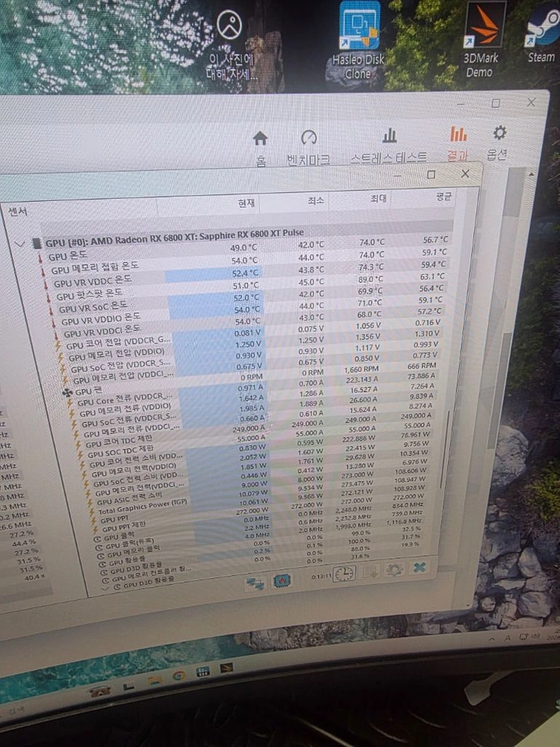Open Chrome from the taskbar
The image size is (560, 747).
pos(179,675)
